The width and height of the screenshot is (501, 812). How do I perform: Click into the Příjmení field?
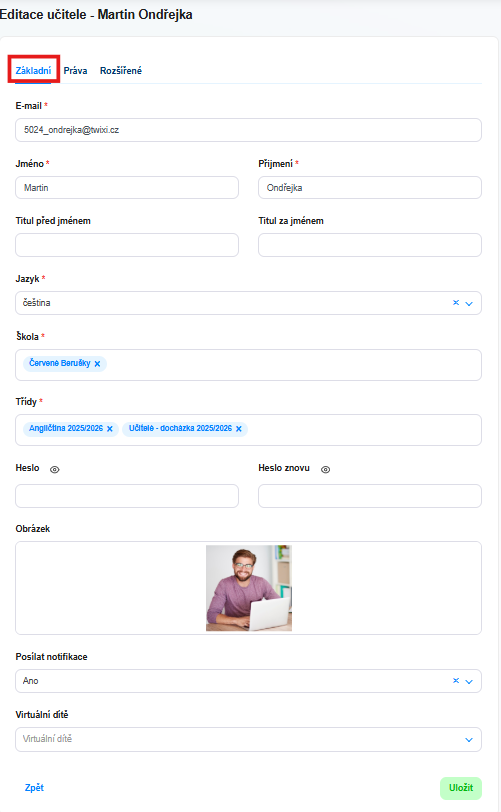coord(370,187)
